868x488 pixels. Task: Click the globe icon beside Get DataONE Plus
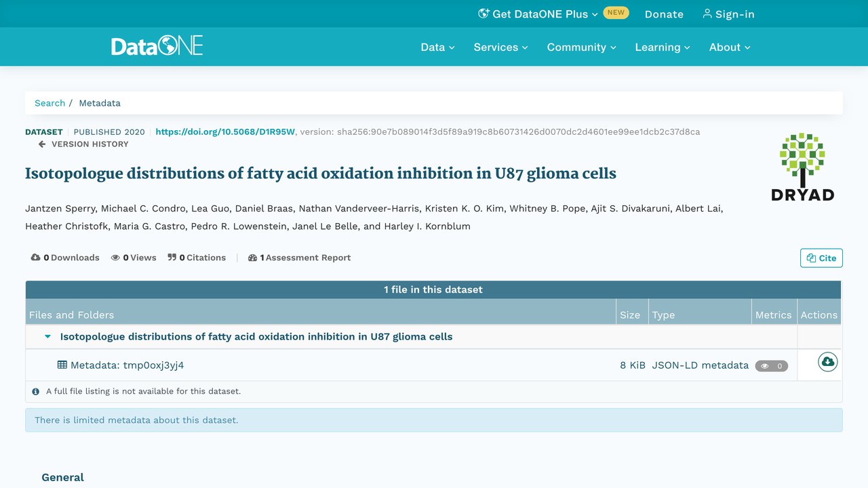tap(484, 14)
